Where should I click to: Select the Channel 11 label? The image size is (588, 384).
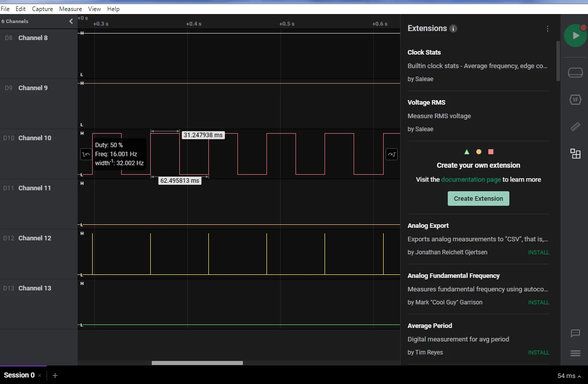(x=35, y=188)
